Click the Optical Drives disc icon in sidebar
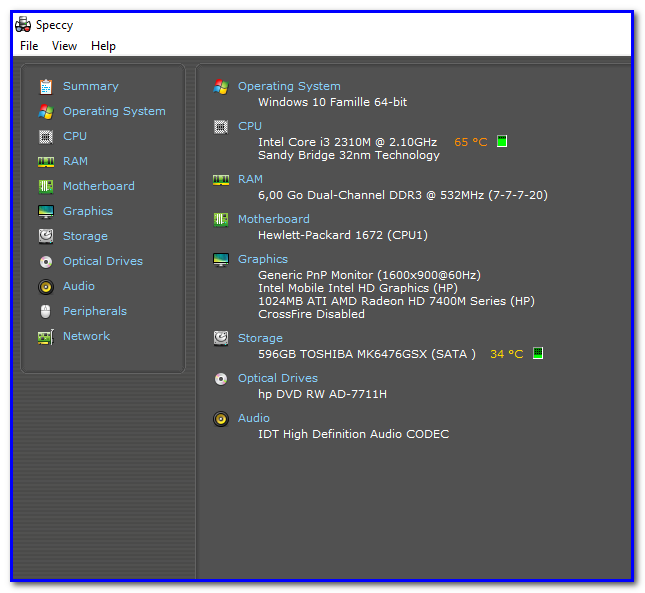Screen dimensions: 645x593 click(46, 262)
